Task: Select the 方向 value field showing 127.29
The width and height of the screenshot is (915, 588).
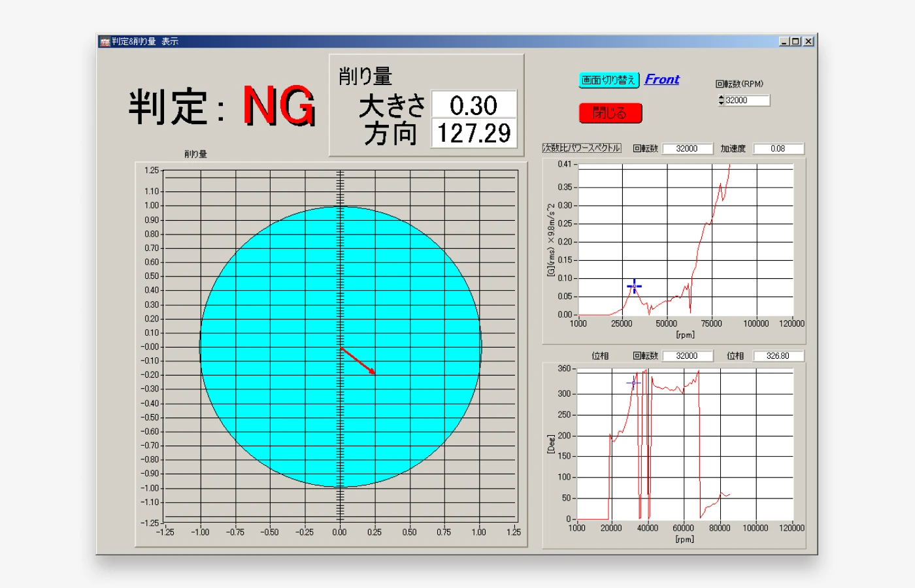Action: (x=474, y=133)
